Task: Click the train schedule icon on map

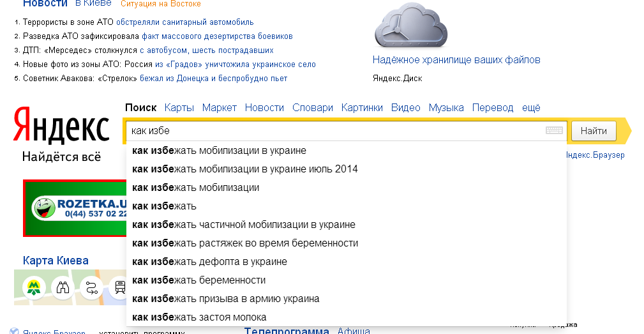Action: (119, 287)
